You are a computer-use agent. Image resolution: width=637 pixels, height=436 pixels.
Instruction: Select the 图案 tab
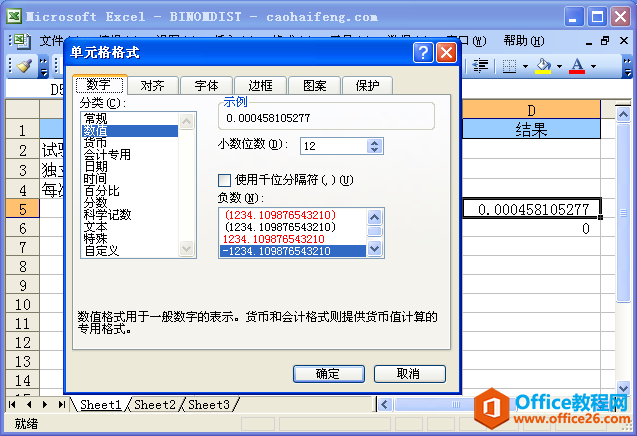click(315, 86)
